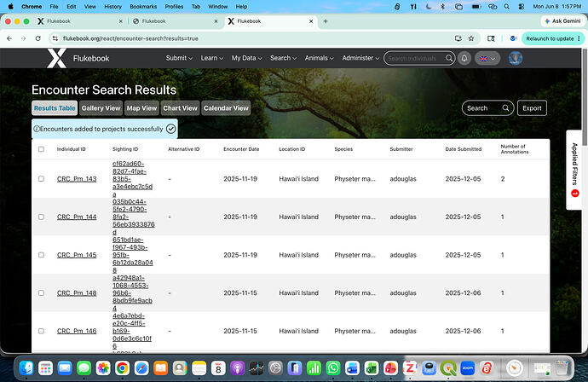Open the user profile avatar
This screenshot has height=382, width=588.
click(x=516, y=58)
